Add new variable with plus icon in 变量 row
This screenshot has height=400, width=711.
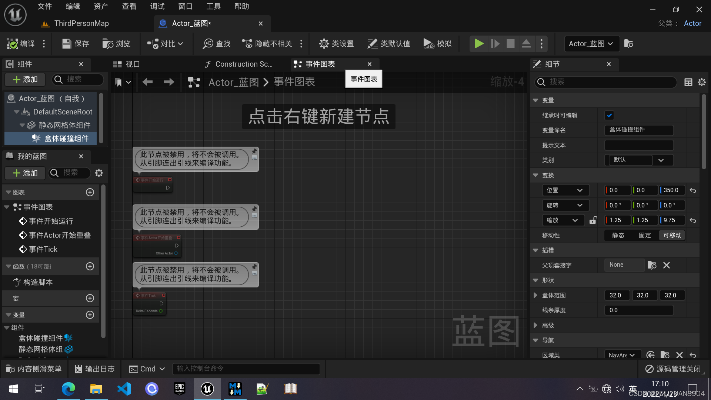pyautogui.click(x=90, y=315)
